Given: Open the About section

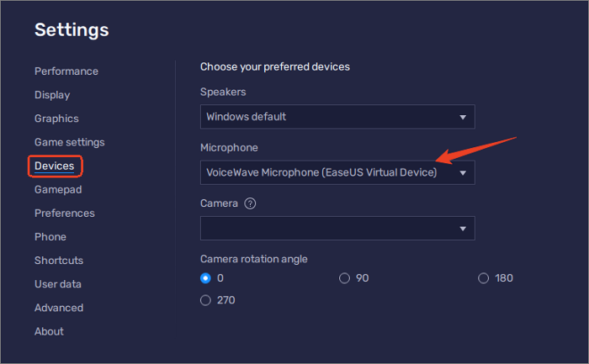Looking at the screenshot, I should [x=49, y=331].
